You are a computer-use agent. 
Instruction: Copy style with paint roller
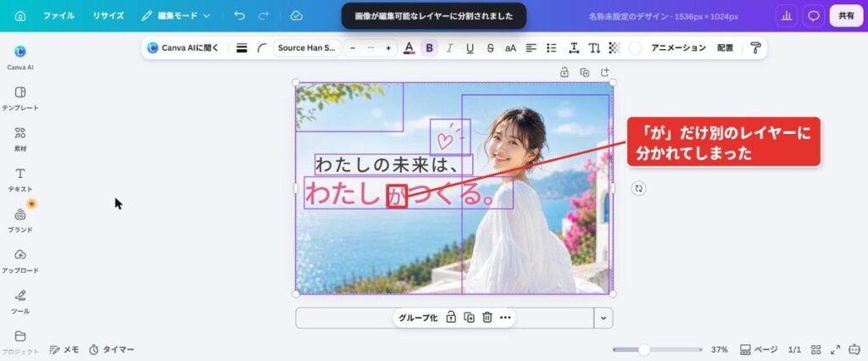point(755,48)
